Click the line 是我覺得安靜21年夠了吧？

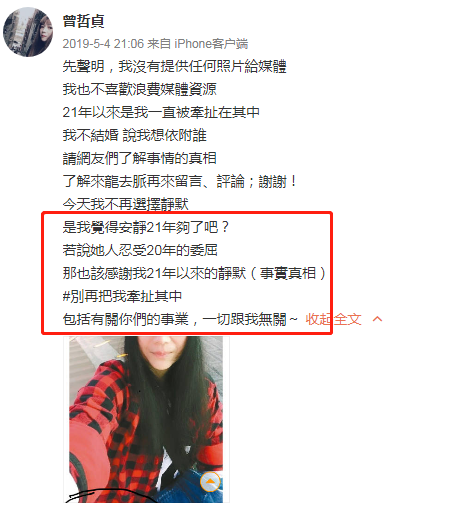[x=146, y=227]
